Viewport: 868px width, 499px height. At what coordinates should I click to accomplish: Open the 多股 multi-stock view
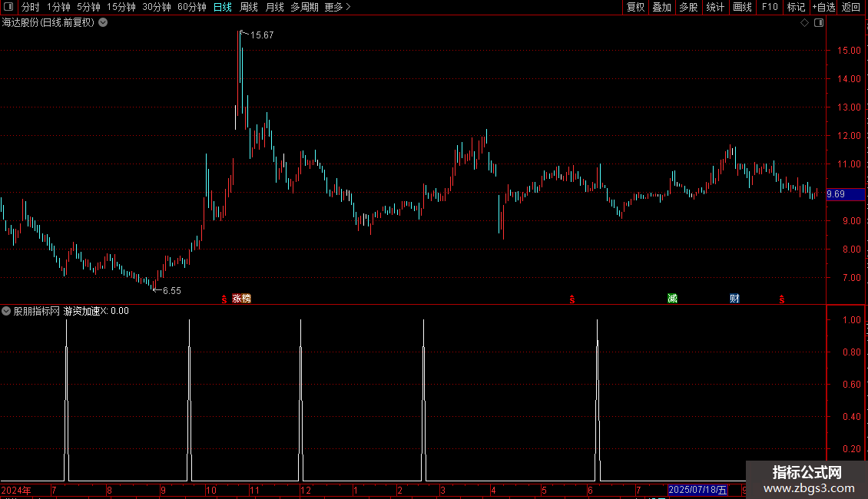pyautogui.click(x=688, y=7)
